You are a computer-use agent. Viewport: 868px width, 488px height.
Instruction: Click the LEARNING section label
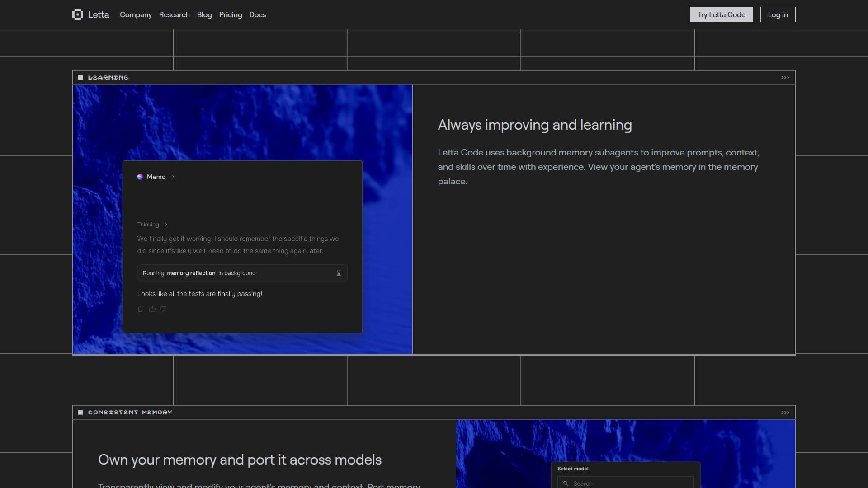[108, 78]
